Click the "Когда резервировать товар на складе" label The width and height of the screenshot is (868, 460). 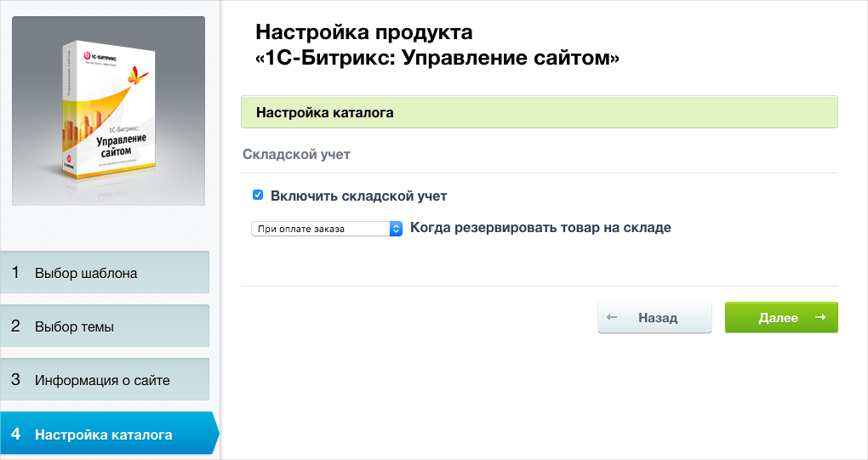click(540, 228)
